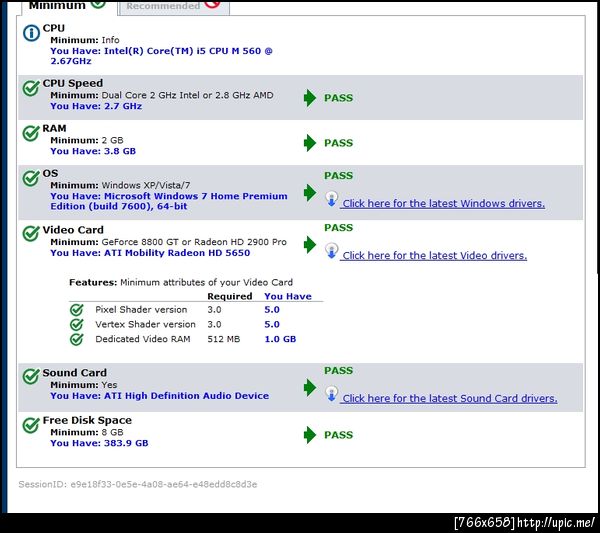This screenshot has width=600, height=533.
Task: Click the '1.0 GB' video RAM value
Action: point(280,339)
